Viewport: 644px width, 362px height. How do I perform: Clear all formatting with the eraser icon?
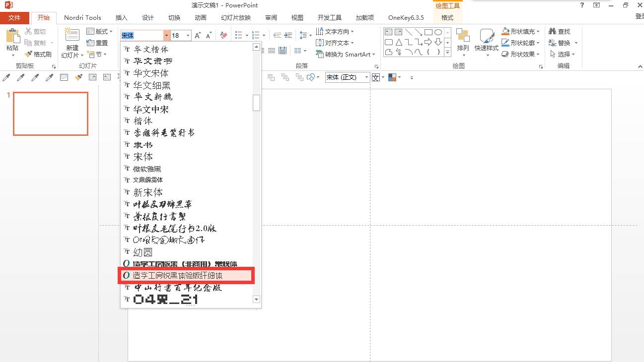point(223,36)
